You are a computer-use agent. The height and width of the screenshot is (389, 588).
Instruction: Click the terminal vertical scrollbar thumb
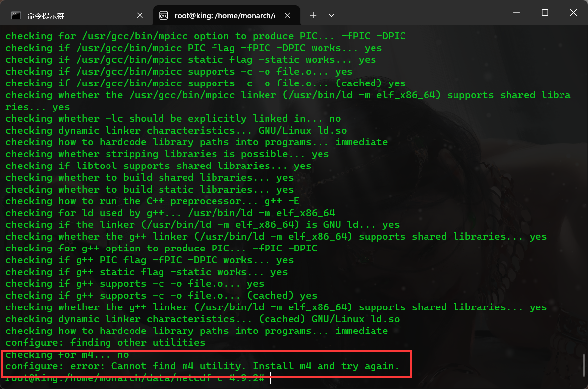[x=584, y=365]
